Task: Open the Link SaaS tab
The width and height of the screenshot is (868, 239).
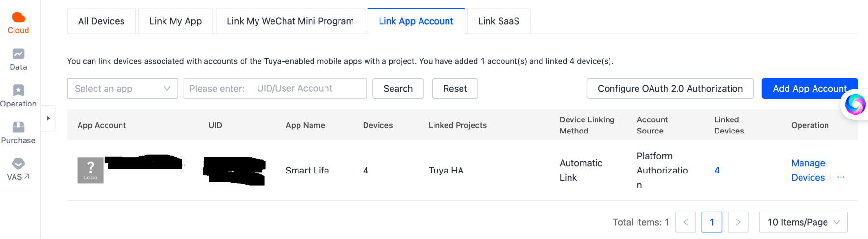Action: point(499,21)
